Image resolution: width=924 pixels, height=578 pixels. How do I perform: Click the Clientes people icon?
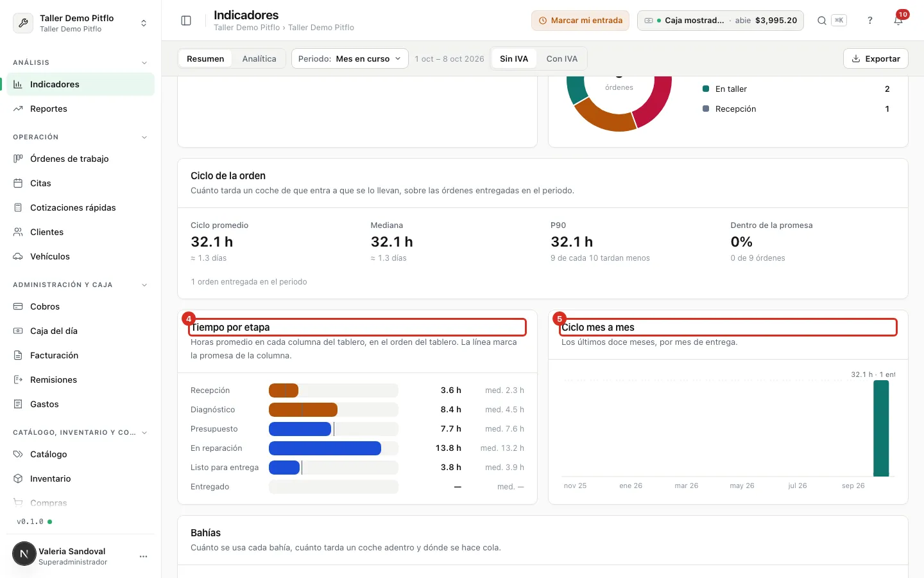pyautogui.click(x=18, y=232)
